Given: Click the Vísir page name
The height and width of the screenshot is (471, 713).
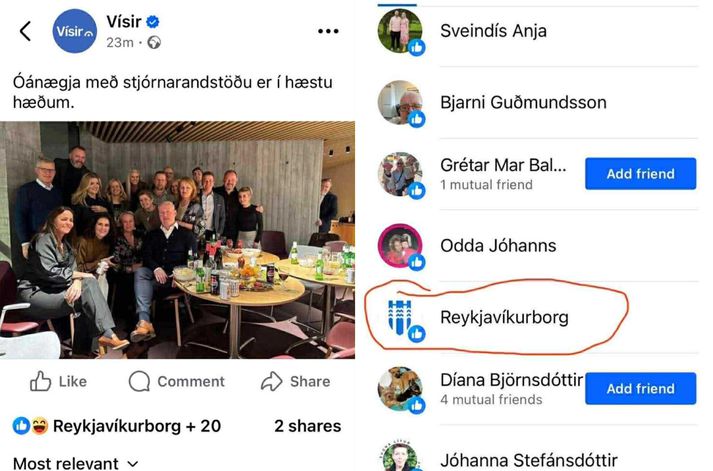Looking at the screenshot, I should point(124,21).
